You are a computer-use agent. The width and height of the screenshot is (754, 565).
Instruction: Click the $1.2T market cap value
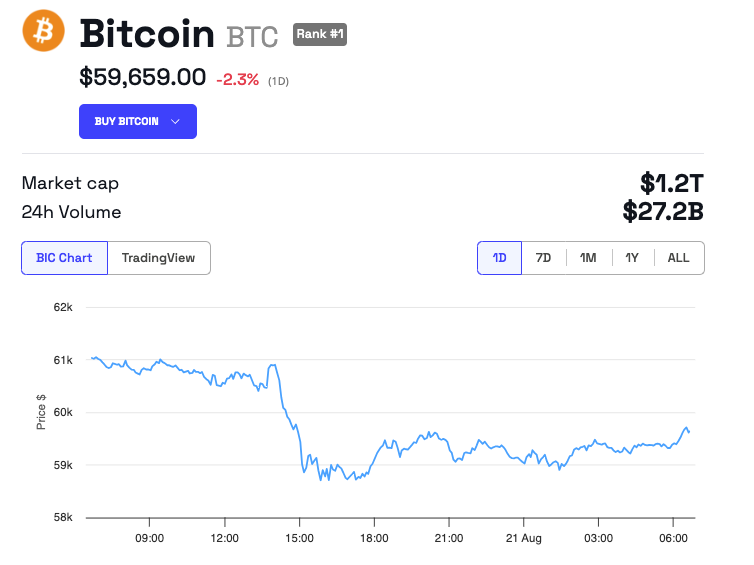(x=672, y=183)
